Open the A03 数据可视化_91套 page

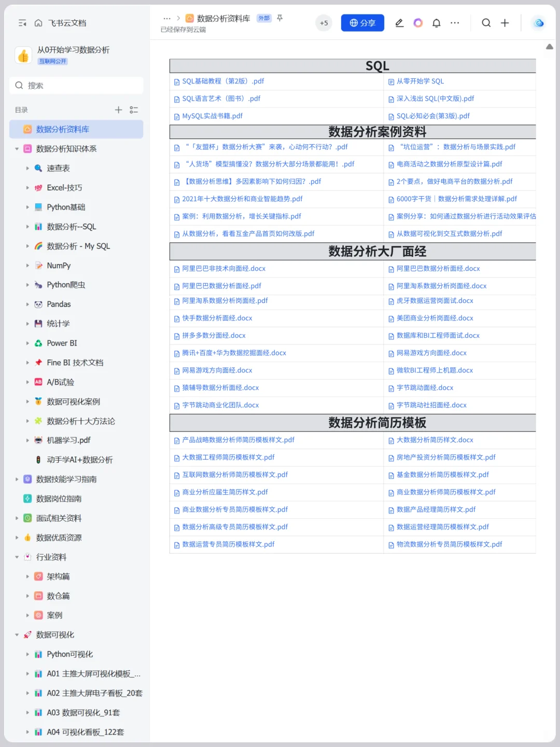pos(83,713)
